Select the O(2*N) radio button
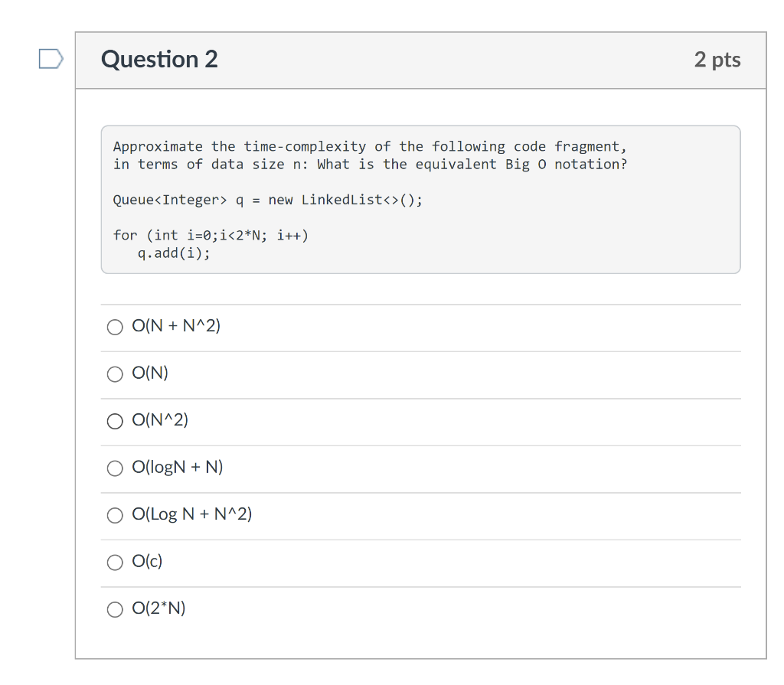The height and width of the screenshot is (685, 784). click(115, 609)
